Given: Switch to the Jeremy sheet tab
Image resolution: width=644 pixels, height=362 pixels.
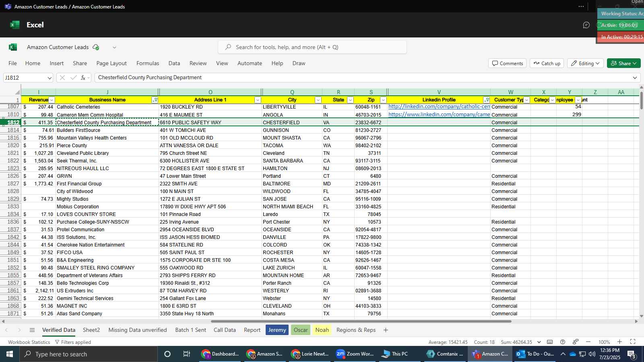Looking at the screenshot, I should 277,330.
